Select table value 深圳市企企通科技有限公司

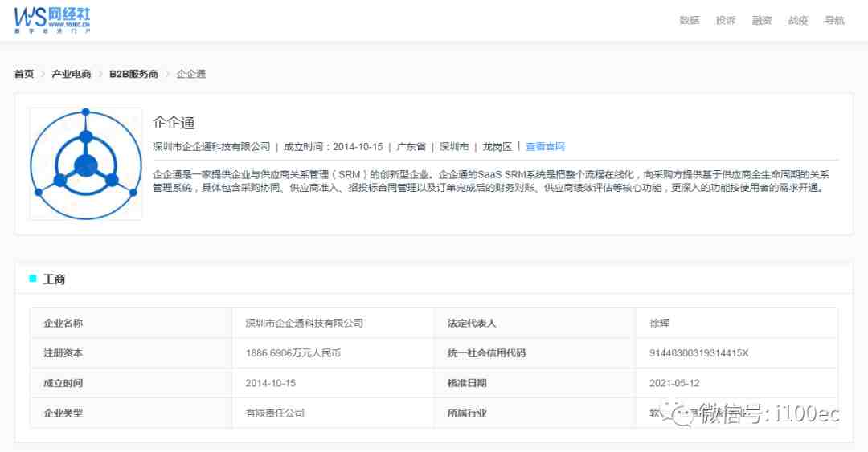coord(305,323)
